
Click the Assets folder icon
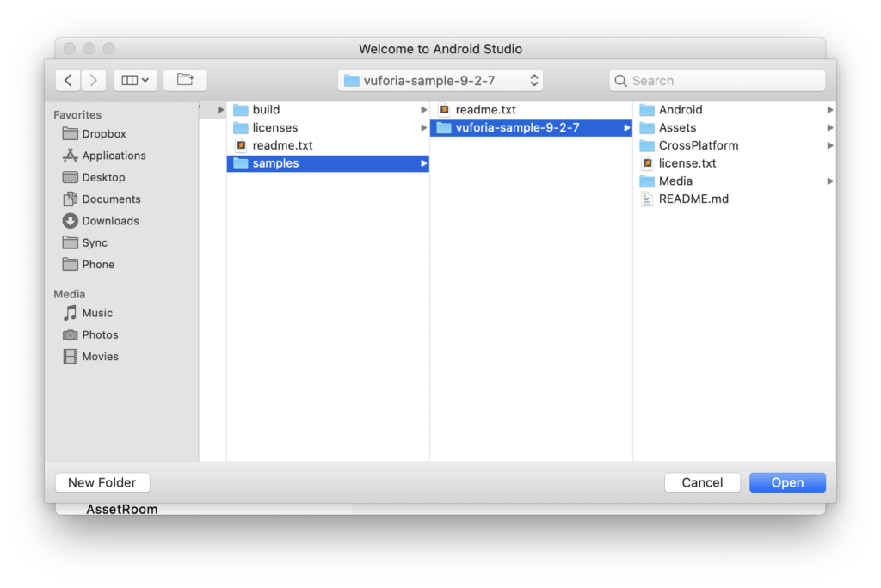[647, 128]
